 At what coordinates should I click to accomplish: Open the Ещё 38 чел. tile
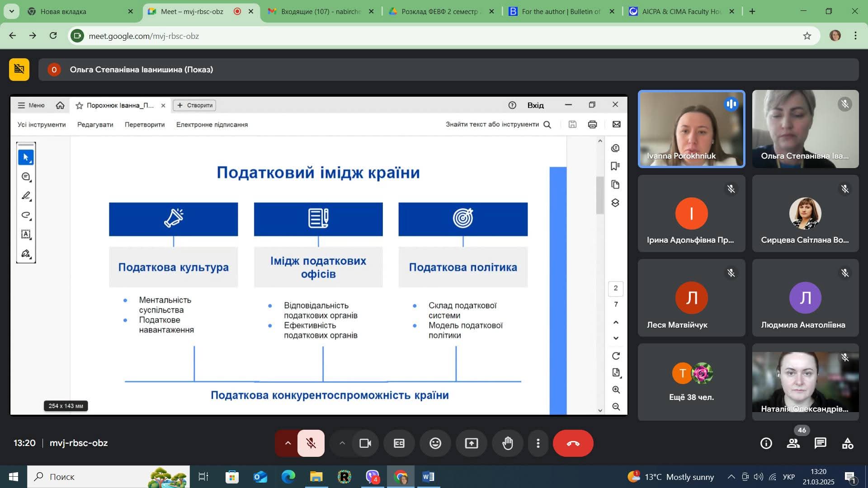point(691,382)
